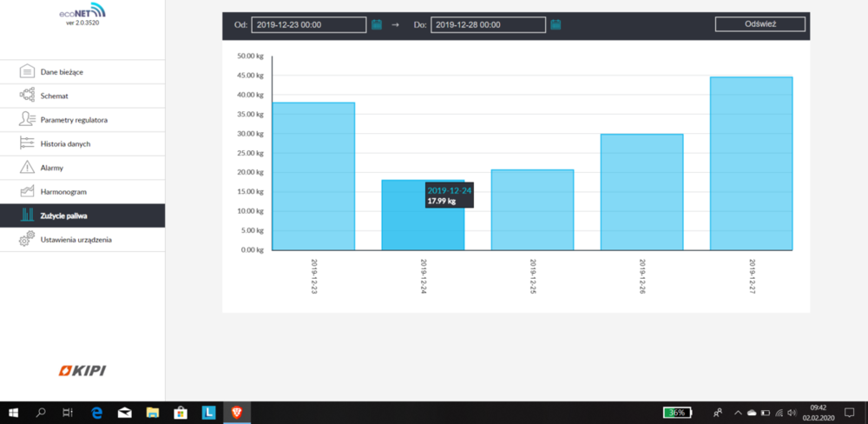Click the ecoNET logo at top left
This screenshot has height=424, width=868.
click(x=82, y=13)
